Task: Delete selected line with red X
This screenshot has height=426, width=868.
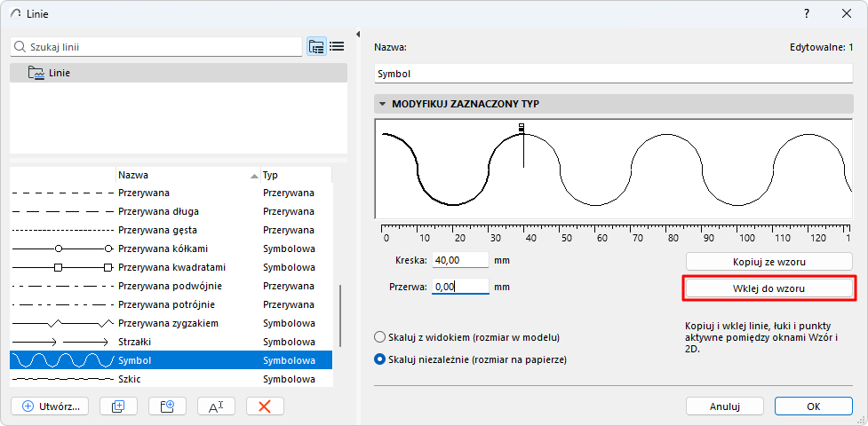Action: 265,406
